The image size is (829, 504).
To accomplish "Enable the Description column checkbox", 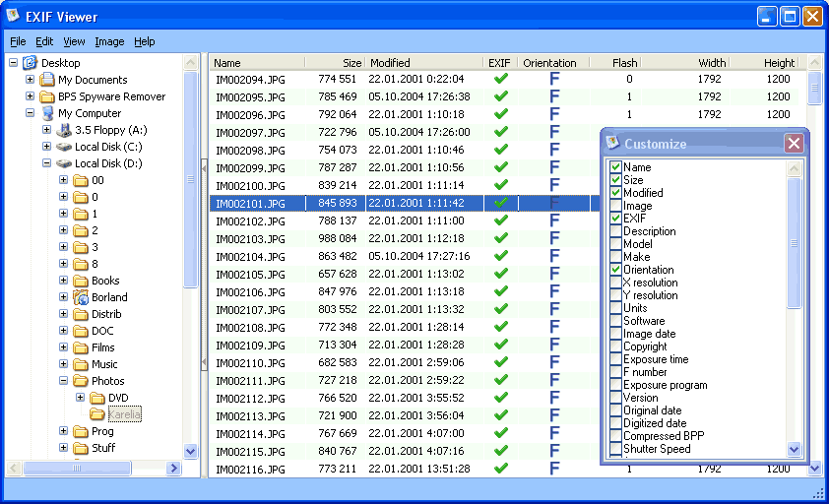I will pyautogui.click(x=615, y=231).
